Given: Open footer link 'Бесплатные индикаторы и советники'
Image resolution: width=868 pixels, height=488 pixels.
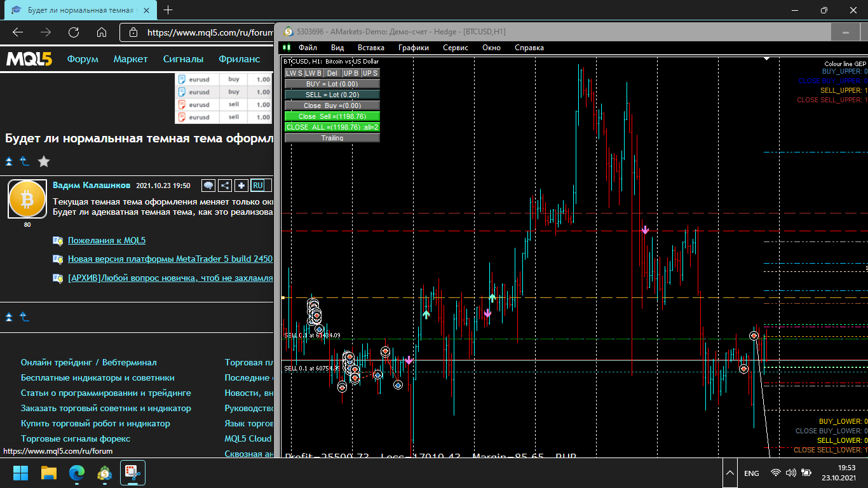Looking at the screenshot, I should (98, 377).
